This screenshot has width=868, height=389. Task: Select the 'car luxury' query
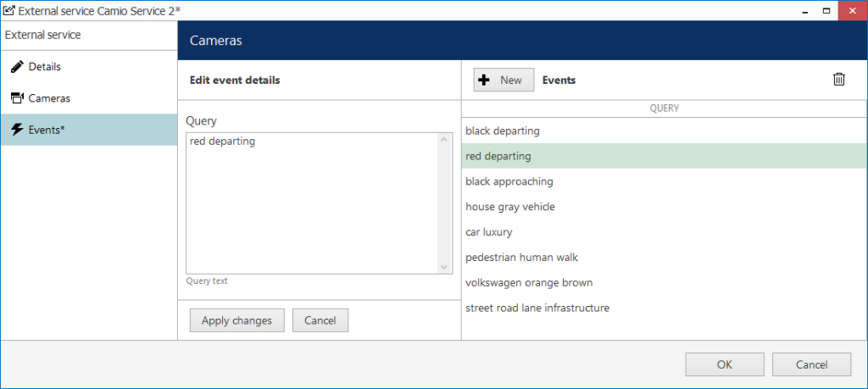click(665, 232)
